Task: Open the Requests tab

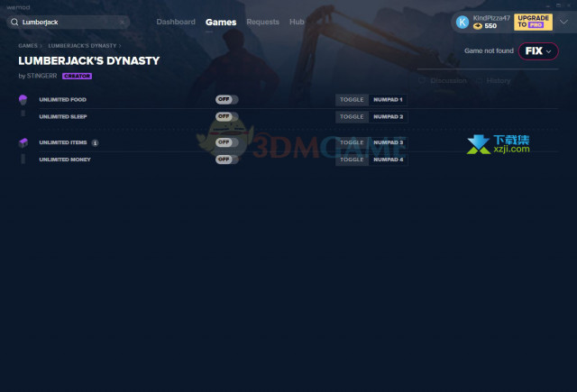Action: [262, 22]
